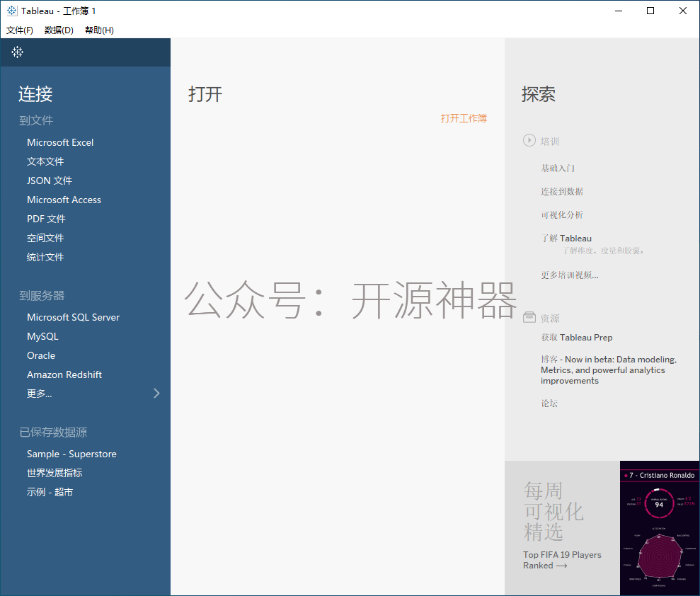Expand more server connectors with chevron arrow
This screenshot has width=700, height=596.
pos(156,393)
